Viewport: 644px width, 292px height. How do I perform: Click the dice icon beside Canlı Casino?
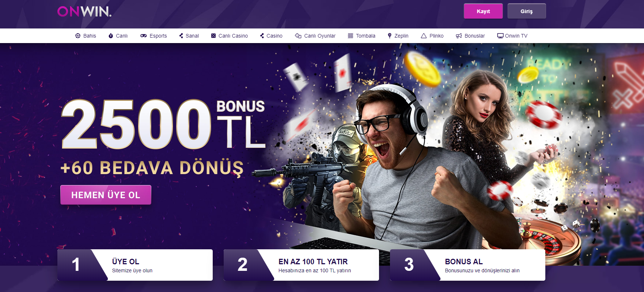[213, 36]
